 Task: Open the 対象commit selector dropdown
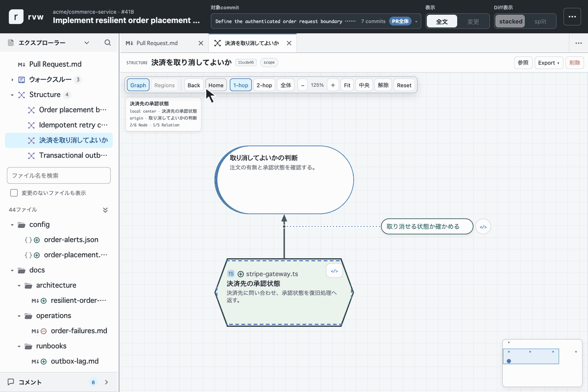tap(316, 22)
